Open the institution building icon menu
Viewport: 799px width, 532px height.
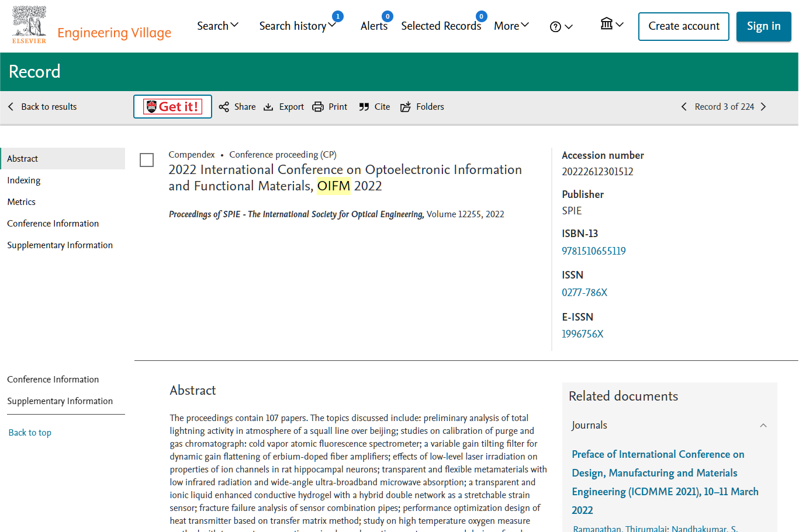coord(607,24)
